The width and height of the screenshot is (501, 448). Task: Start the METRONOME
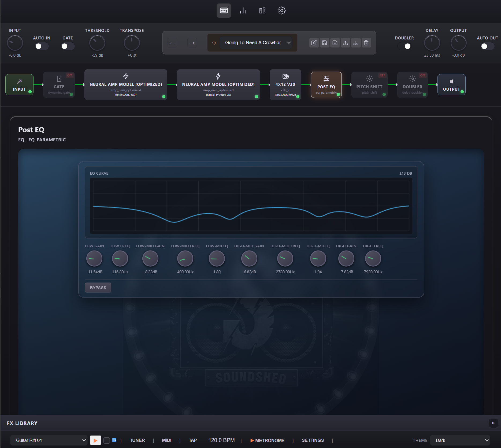coord(267,440)
